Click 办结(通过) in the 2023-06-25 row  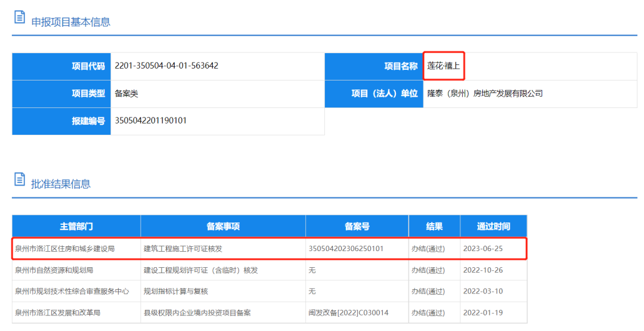(428, 249)
